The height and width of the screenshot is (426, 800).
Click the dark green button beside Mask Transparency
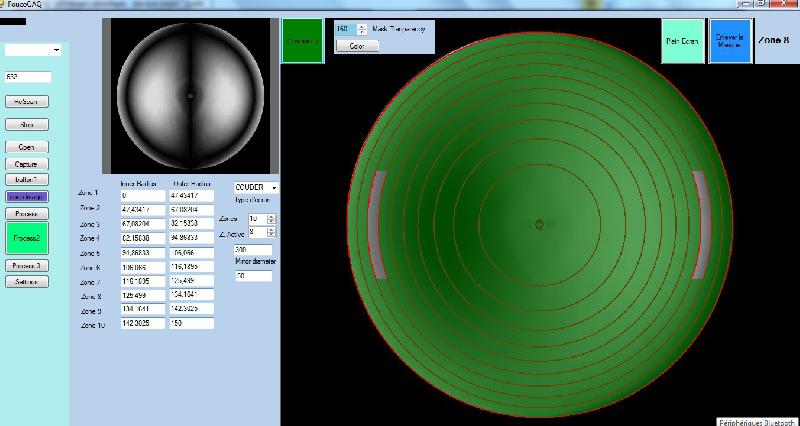point(303,41)
